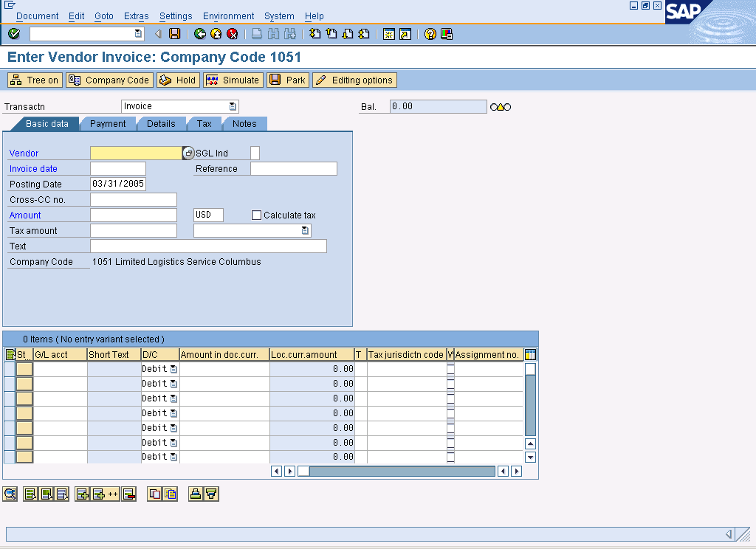Click the Find binoculars icon
Viewport: 756px width, 549px height.
click(x=273, y=34)
